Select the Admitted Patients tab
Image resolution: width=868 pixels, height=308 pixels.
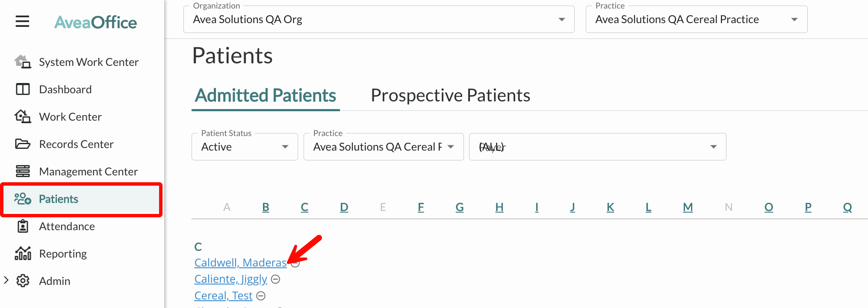click(x=266, y=95)
